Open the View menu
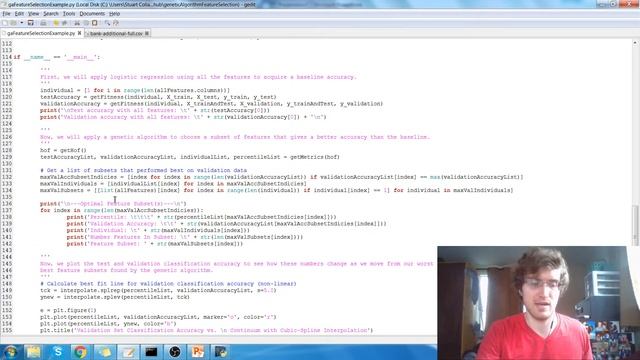The height and width of the screenshot is (360, 640). click(33, 13)
